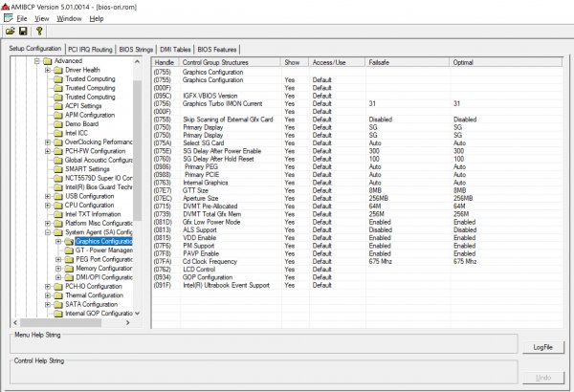Switch to the BIOS Features tab
This screenshot has height=392, width=574.
pos(217,50)
